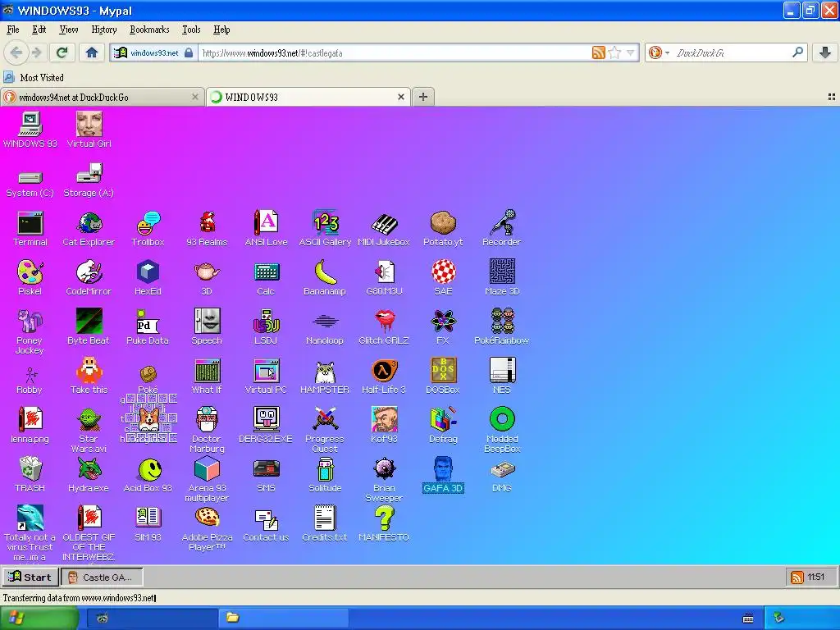Open the File menu
Screen dimensions: 840x630
tap(13, 30)
